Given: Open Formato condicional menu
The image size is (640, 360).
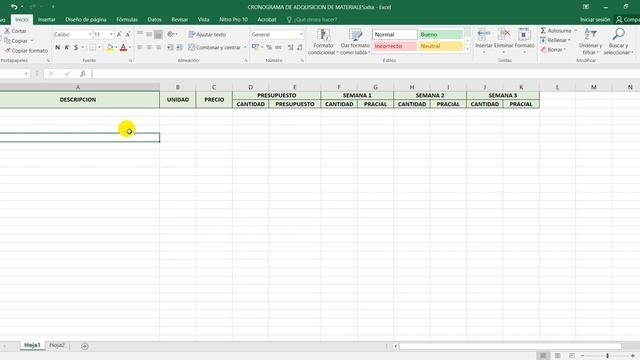Looking at the screenshot, I should (323, 41).
